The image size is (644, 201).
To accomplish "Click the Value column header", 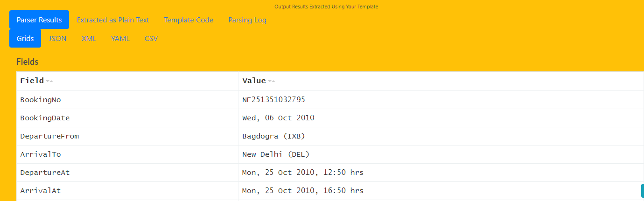I will click(441, 81).
